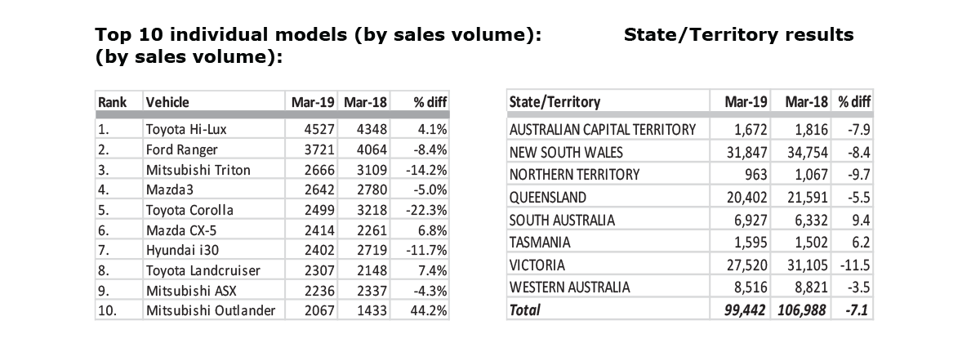
Task: Select the State/Territory column header
Action: click(x=554, y=102)
